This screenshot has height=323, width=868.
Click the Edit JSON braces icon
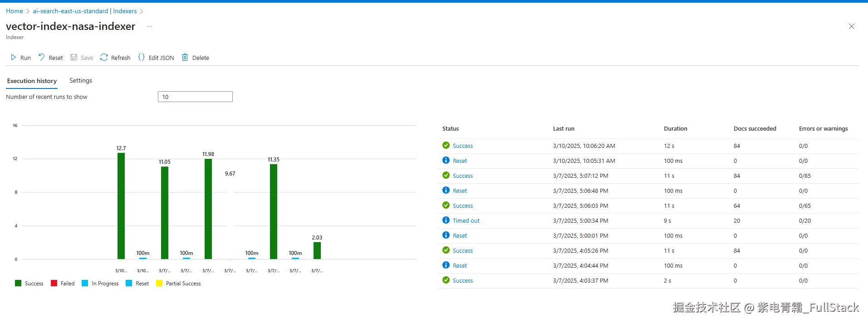click(141, 57)
